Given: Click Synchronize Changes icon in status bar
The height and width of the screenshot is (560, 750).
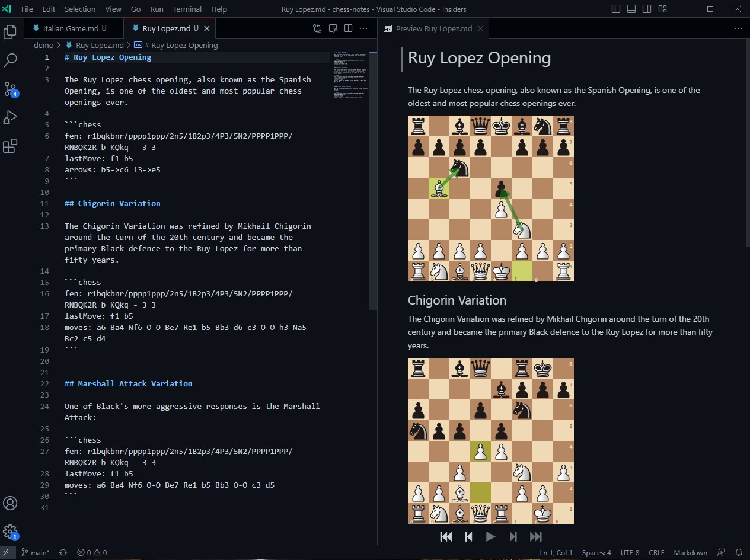Looking at the screenshot, I should (63, 552).
